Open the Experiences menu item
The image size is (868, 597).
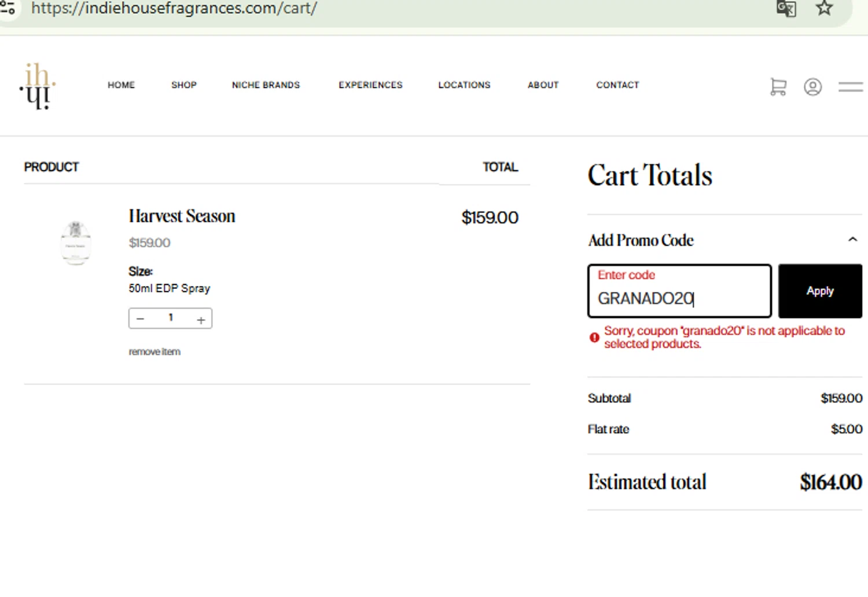click(x=370, y=85)
